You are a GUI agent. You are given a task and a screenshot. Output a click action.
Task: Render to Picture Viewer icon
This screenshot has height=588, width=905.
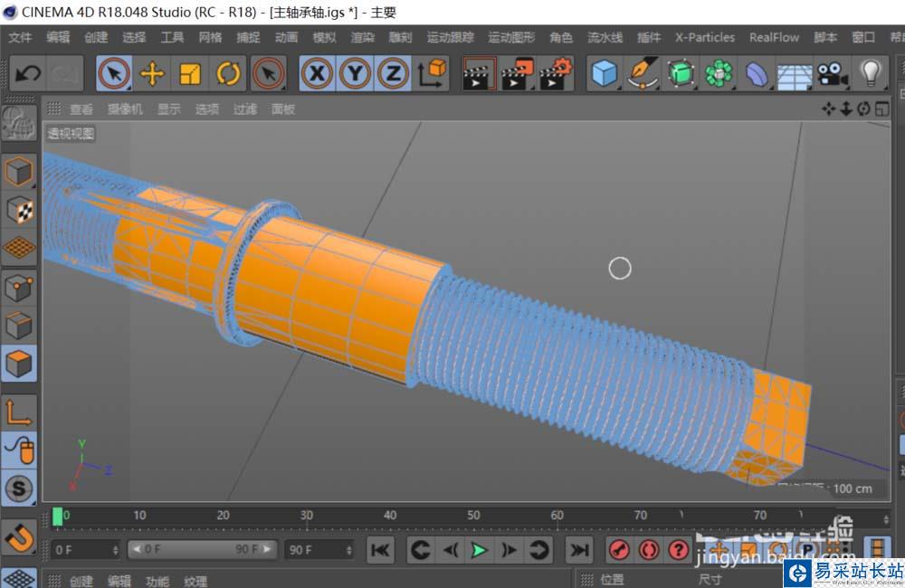(x=517, y=73)
